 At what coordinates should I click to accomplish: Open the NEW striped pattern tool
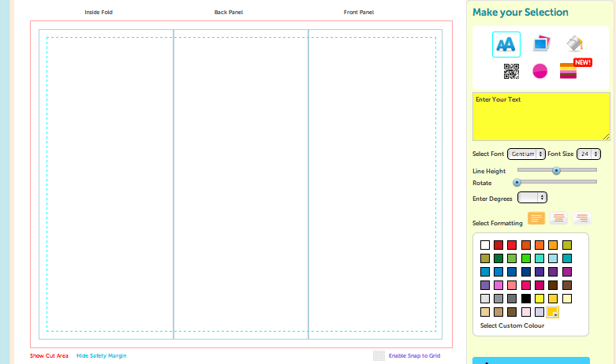569,72
